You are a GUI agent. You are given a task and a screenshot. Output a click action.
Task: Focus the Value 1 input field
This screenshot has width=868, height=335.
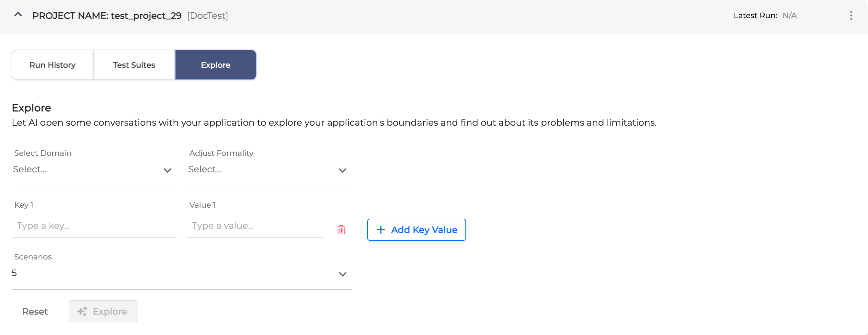[x=254, y=226]
